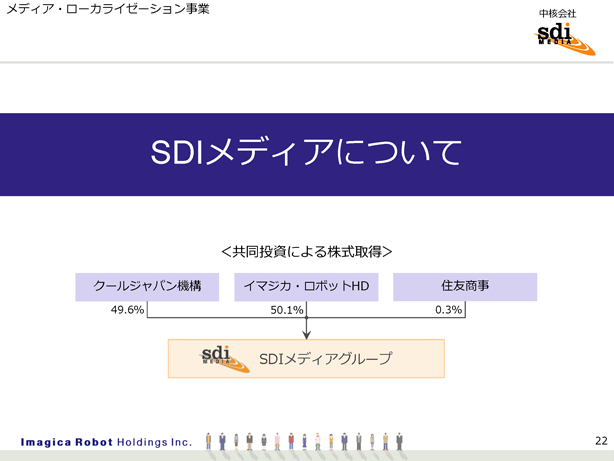The height and width of the screenshot is (461, 614).
Task: Click the <共同投資による株式取得> heading
Action: pos(307,251)
